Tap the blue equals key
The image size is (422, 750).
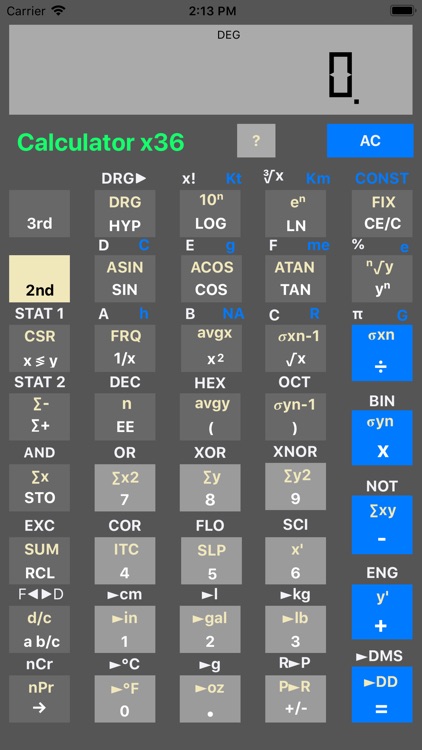pyautogui.click(x=382, y=695)
